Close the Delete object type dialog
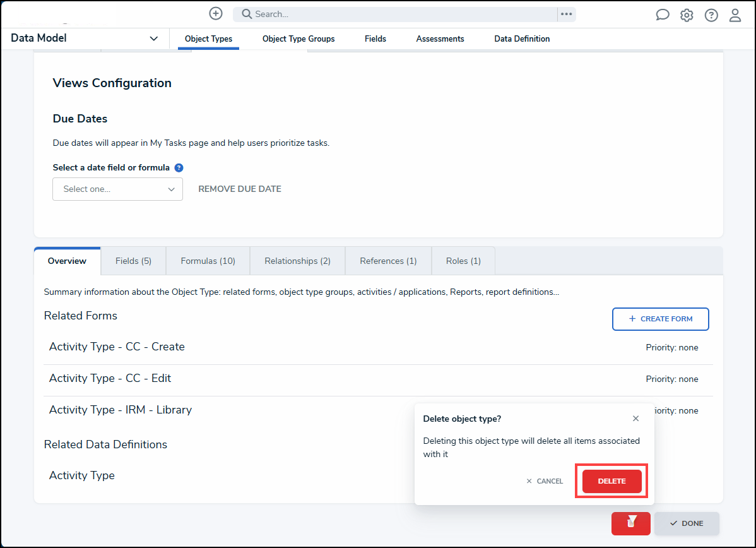756x548 pixels. (x=635, y=419)
